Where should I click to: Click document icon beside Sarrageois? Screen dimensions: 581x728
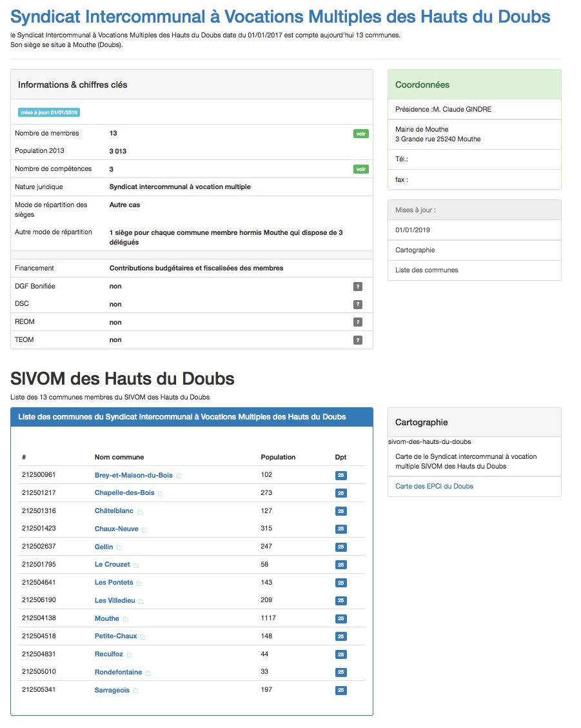click(x=136, y=691)
